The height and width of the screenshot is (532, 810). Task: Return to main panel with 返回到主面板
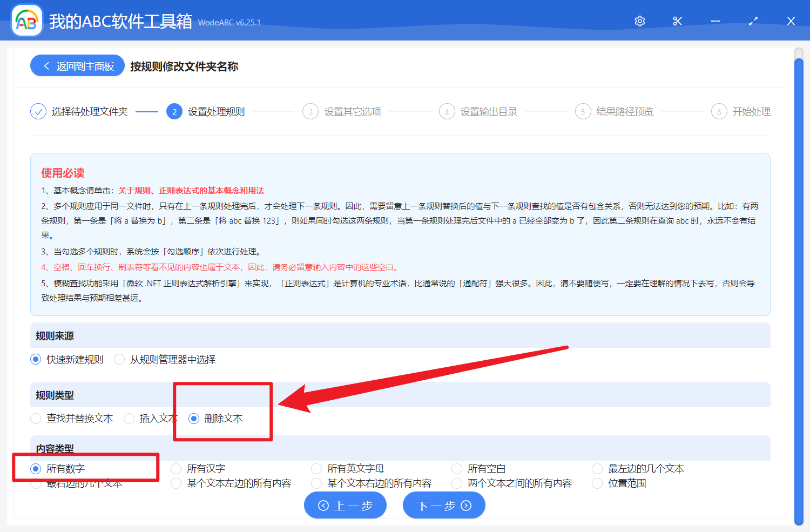coord(78,66)
